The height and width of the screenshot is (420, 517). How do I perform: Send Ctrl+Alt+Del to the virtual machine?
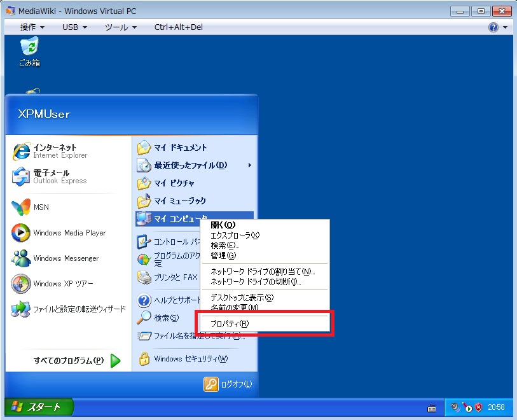tap(179, 27)
